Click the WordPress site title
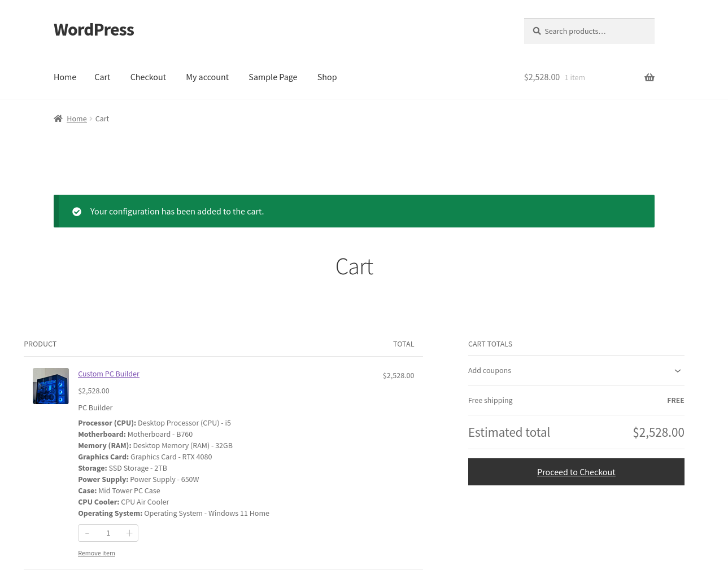 pyautogui.click(x=94, y=30)
